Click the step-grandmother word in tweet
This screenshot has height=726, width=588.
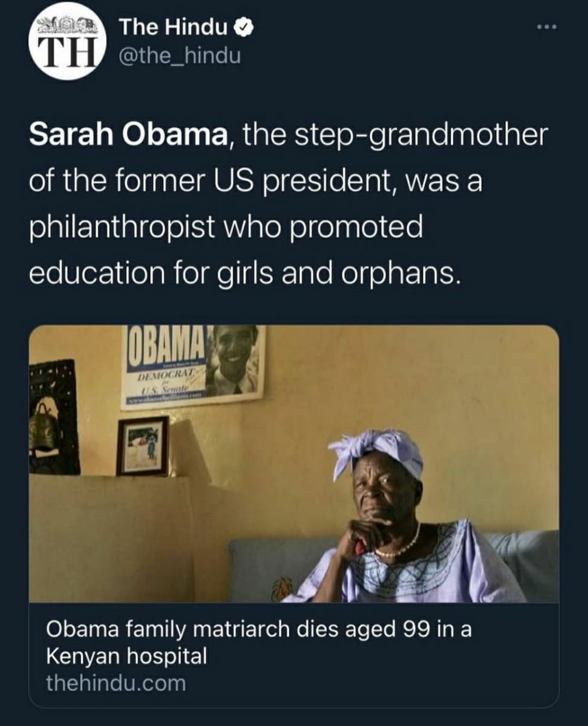tap(418, 136)
